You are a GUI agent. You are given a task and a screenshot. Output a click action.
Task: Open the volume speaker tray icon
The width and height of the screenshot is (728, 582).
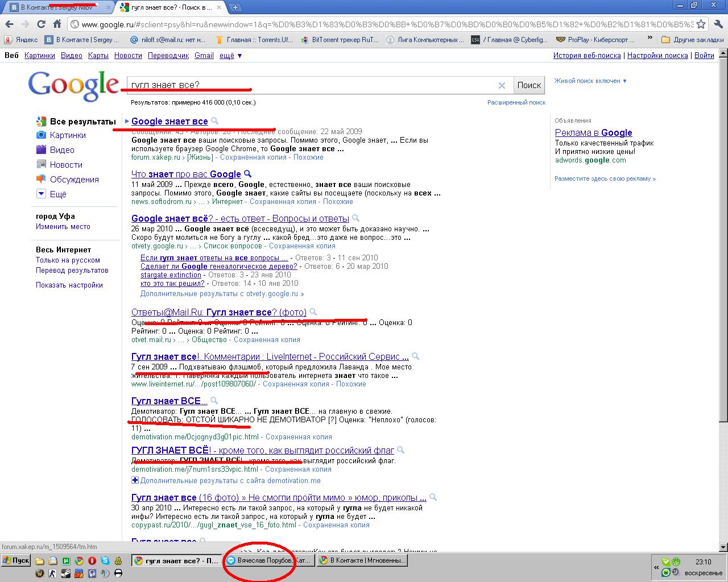tap(676, 572)
